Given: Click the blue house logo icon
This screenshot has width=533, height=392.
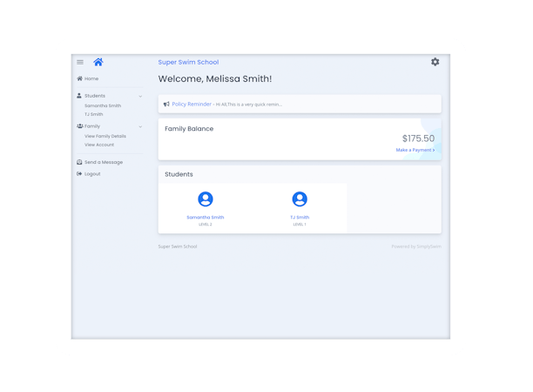Looking at the screenshot, I should coord(98,62).
